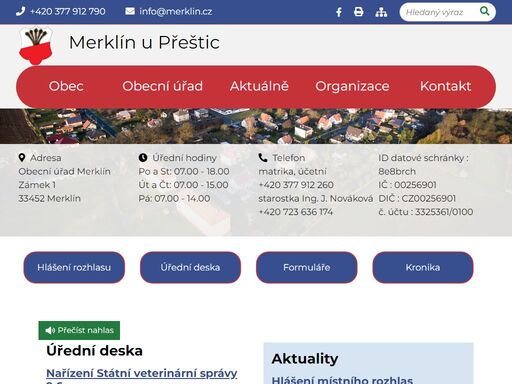Click the Út a Čt: 07.00 - 15.00 hours
Screen dimensions: 512x384
click(x=184, y=185)
